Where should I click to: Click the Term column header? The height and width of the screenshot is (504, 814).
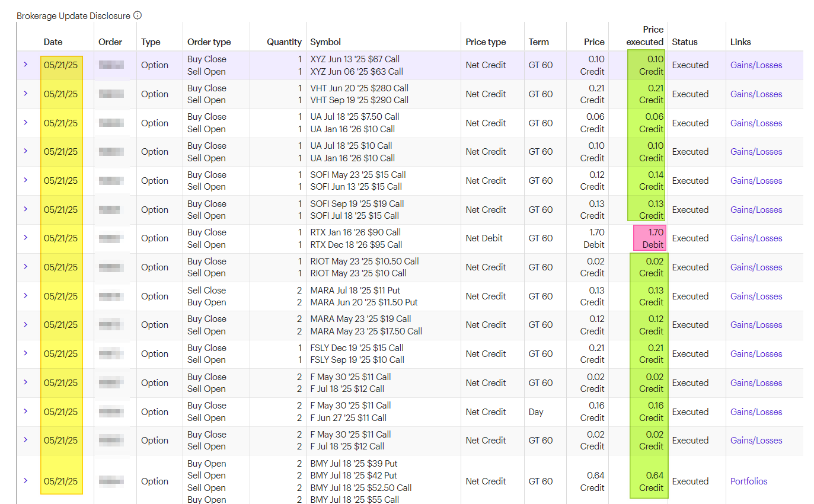pos(539,42)
